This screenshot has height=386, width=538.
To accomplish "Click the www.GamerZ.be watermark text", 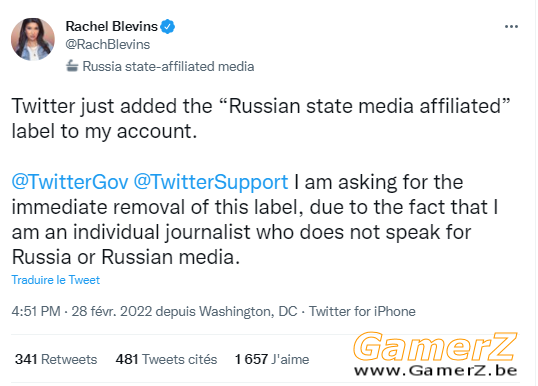I will pos(436,371).
